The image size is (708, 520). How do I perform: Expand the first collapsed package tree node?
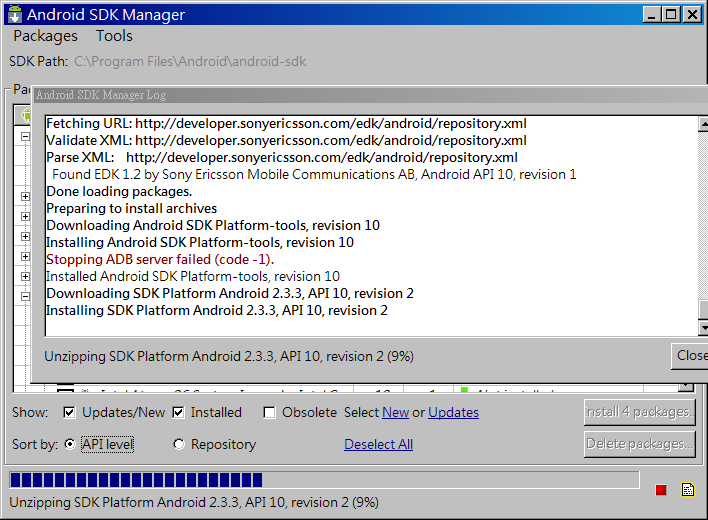tap(25, 197)
